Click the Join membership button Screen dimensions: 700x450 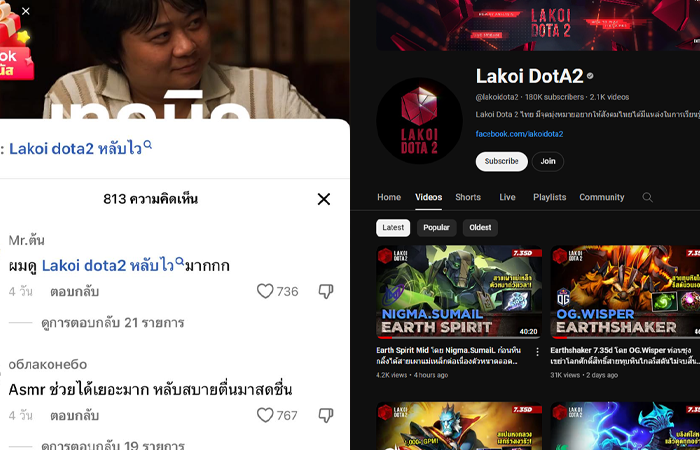pyautogui.click(x=548, y=162)
